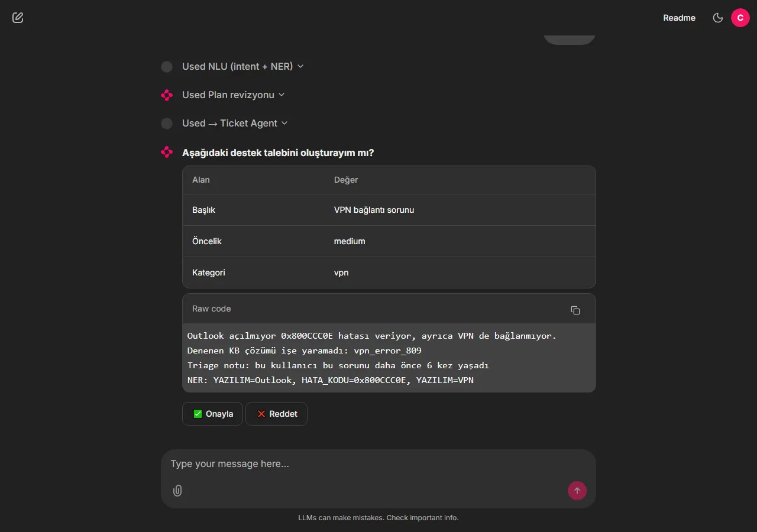Click the Alan column header
757x532 pixels.
[x=201, y=180]
